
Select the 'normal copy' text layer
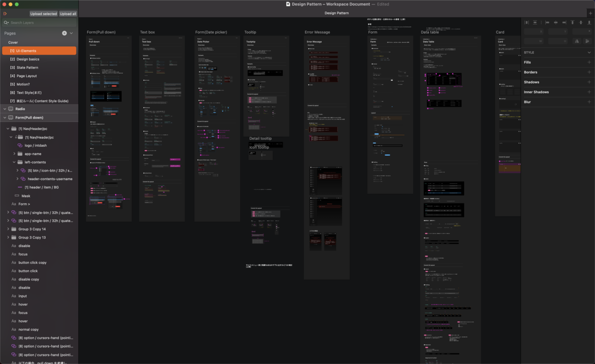(x=28, y=329)
